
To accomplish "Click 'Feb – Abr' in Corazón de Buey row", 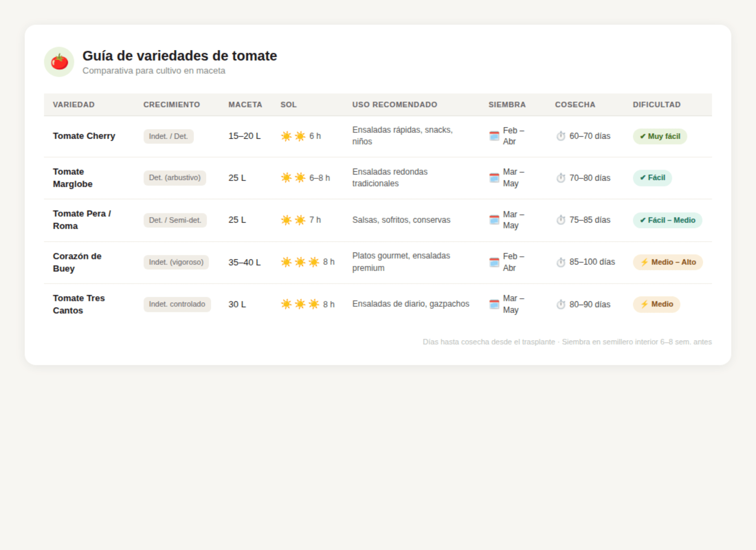I will click(514, 262).
